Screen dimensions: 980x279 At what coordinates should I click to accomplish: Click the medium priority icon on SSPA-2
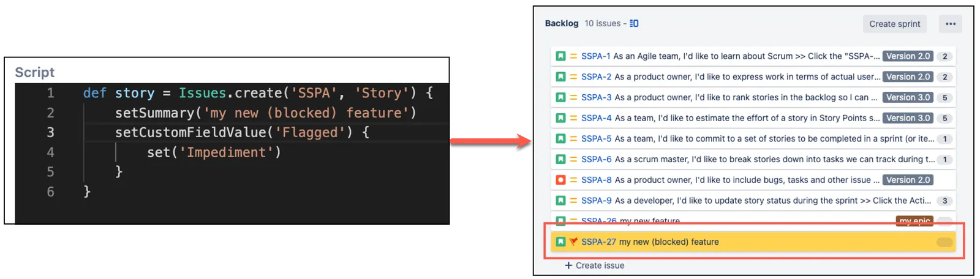pyautogui.click(x=573, y=77)
